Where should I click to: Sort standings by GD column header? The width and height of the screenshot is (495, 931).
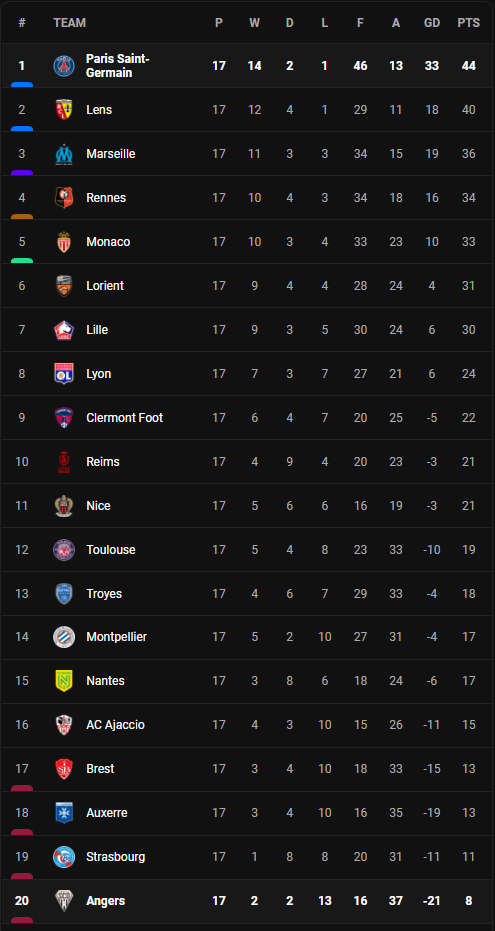432,23
